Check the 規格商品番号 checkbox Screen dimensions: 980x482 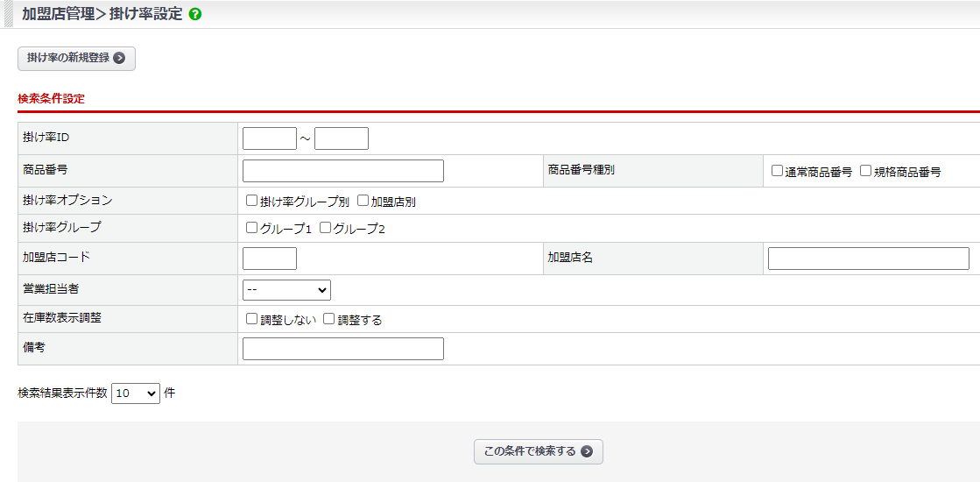point(865,171)
